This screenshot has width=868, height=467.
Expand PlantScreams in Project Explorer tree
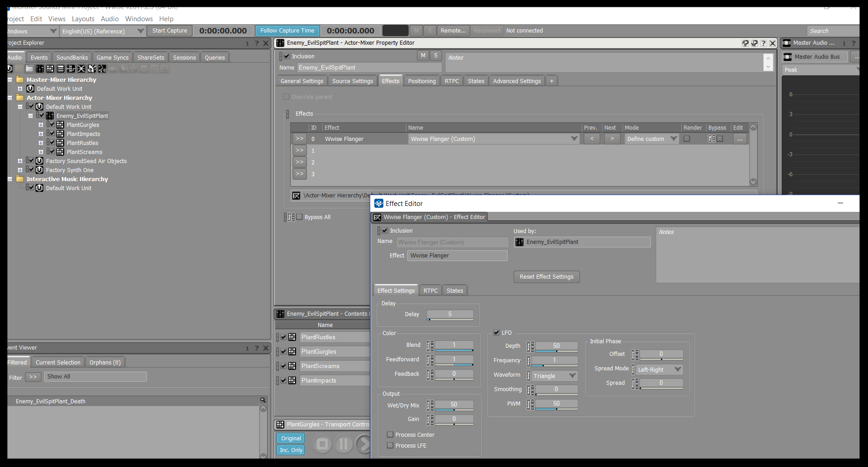41,152
